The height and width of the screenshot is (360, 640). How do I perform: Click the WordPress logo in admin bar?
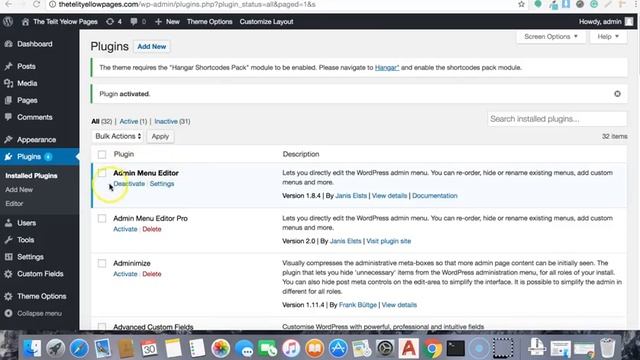point(8,22)
